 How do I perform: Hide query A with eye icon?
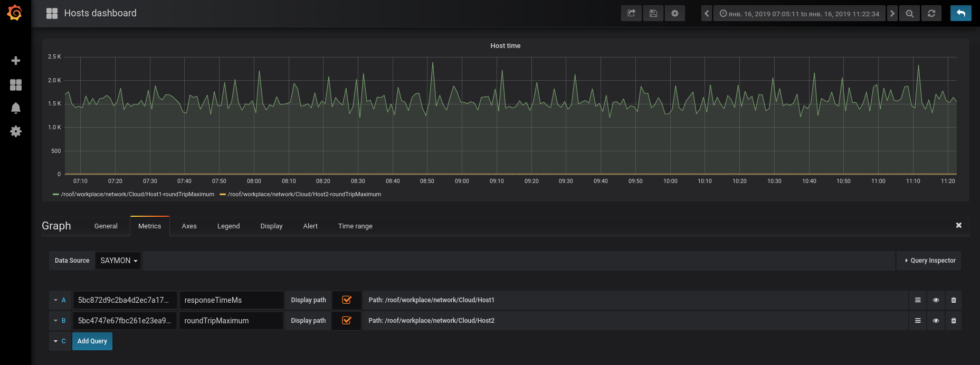[936, 300]
